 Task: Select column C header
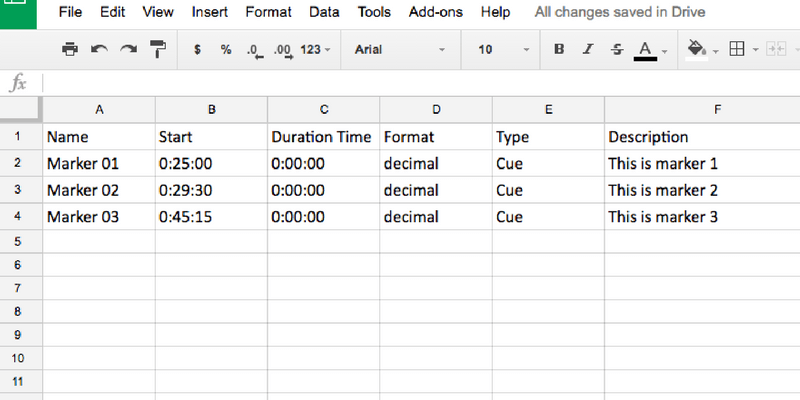tap(324, 109)
